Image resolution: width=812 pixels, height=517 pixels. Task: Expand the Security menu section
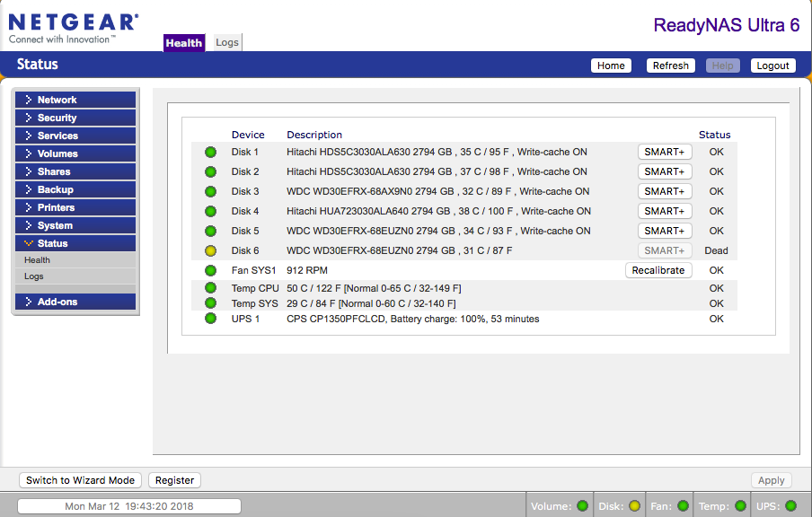tap(75, 118)
